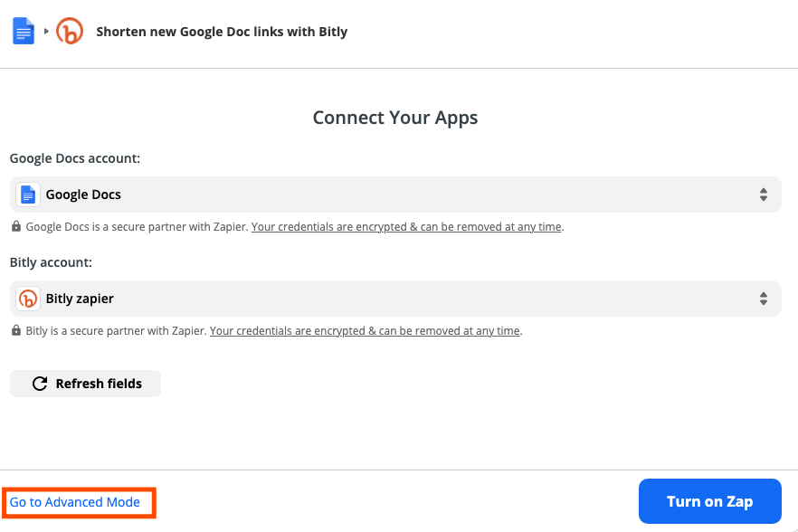Image resolution: width=798 pixels, height=532 pixels.
Task: Click the Bitly logo in header
Action: coord(69,31)
